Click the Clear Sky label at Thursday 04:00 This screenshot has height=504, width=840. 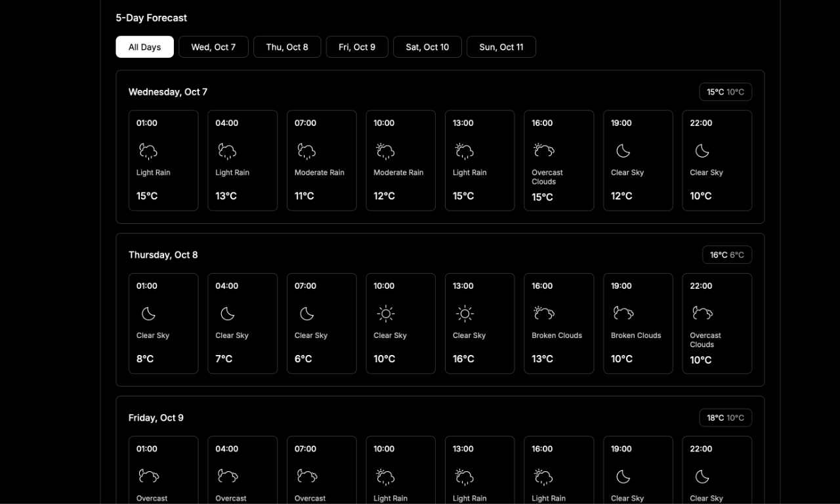[x=232, y=335]
